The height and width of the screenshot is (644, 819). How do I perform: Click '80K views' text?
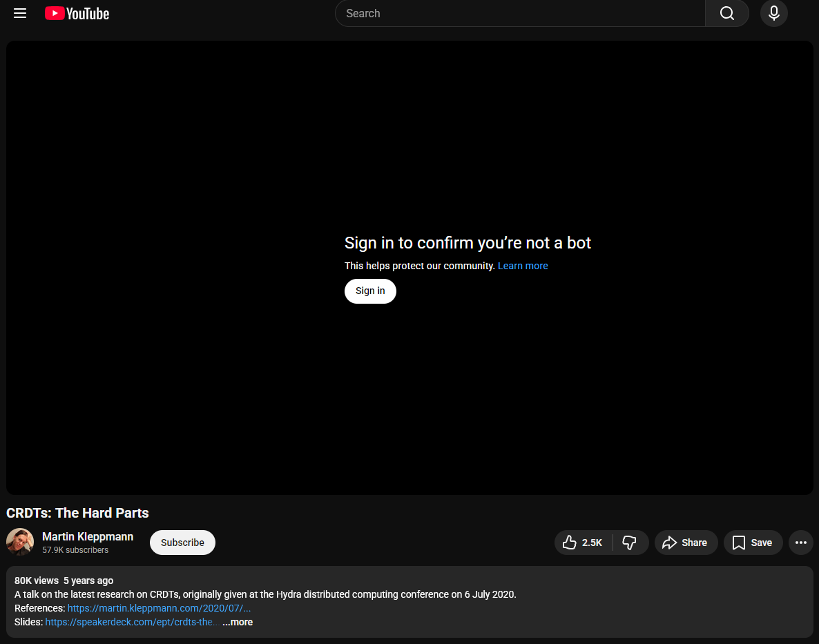(x=37, y=580)
